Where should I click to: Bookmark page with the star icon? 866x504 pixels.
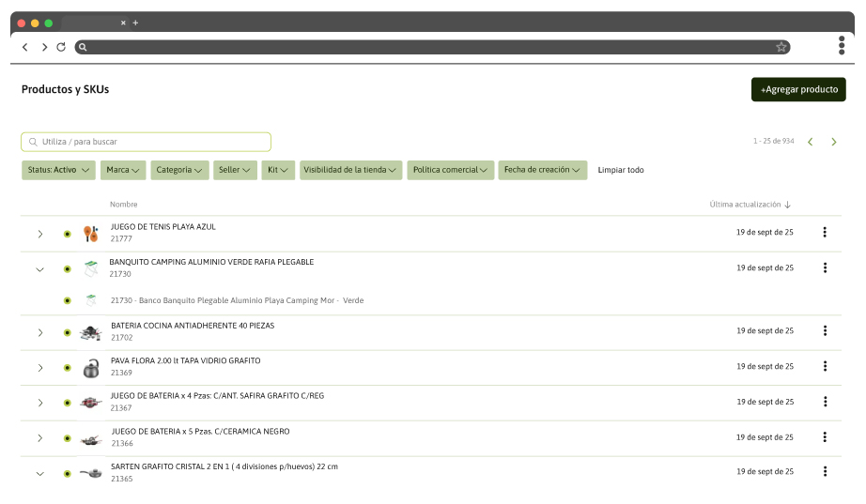point(781,47)
